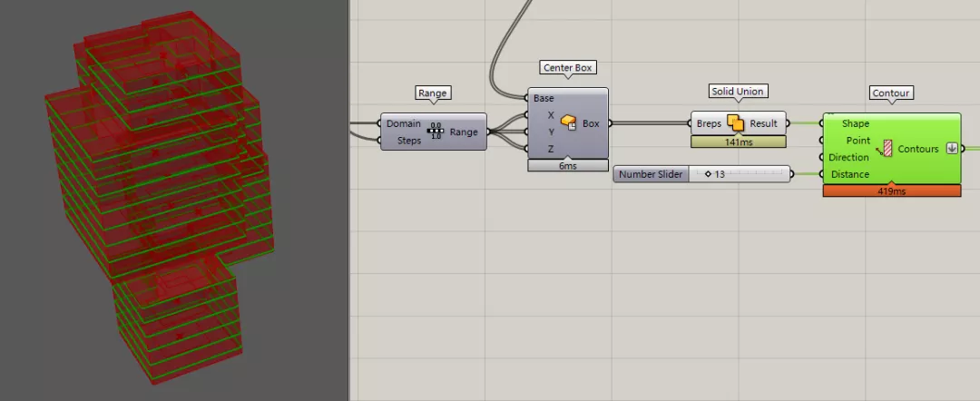The height and width of the screenshot is (401, 980).
Task: Click the Point input of Contour
Action: pos(858,141)
